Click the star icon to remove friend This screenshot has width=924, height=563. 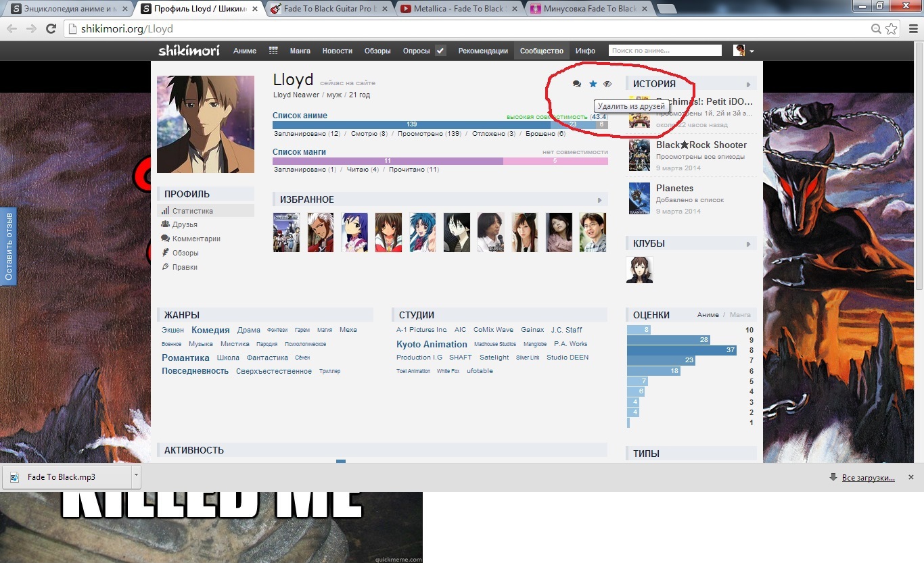(x=593, y=84)
